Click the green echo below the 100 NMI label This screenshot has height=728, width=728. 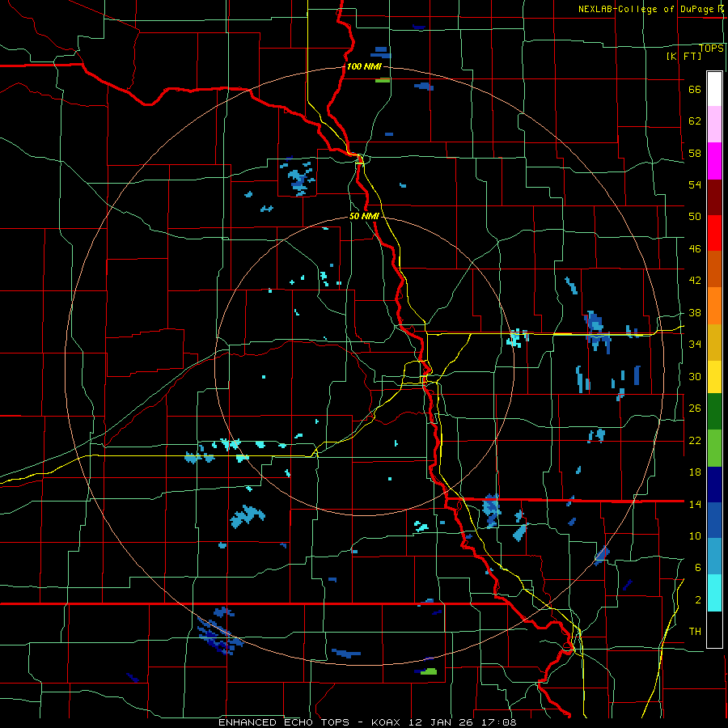(383, 80)
